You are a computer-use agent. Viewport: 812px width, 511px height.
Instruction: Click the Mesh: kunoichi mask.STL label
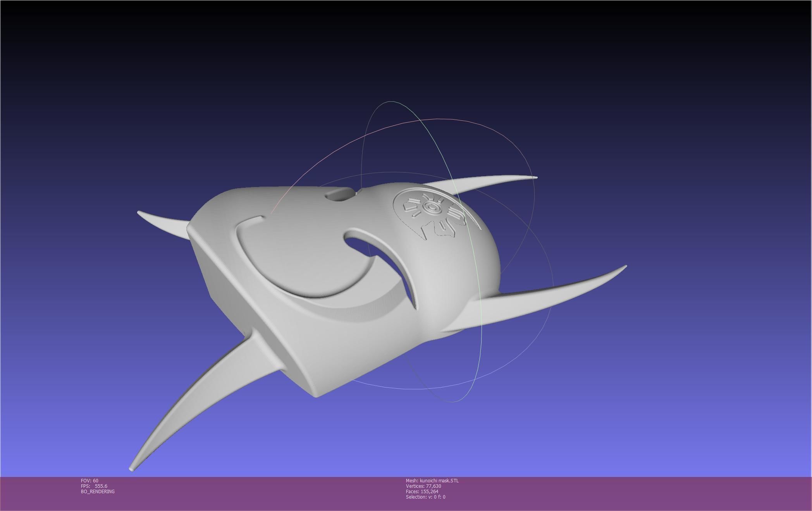(432, 481)
